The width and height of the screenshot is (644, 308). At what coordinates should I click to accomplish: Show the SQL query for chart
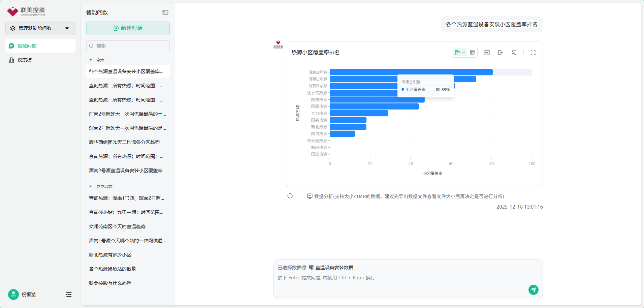click(487, 53)
